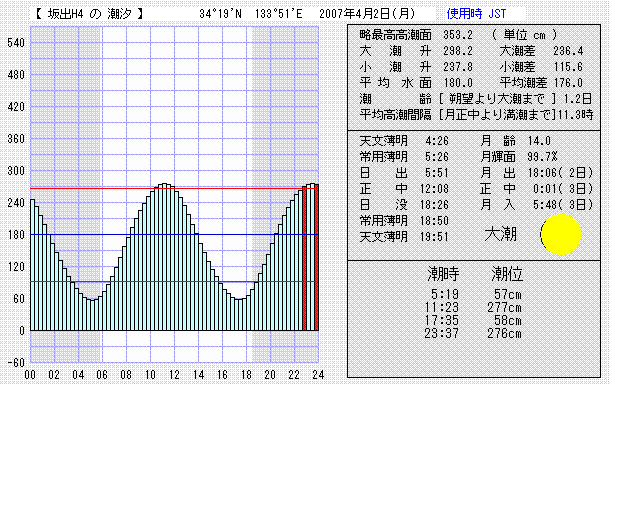Click the evening 天文薄明 time 19:51
Viewport: 640px width, 512px height.
tap(434, 237)
